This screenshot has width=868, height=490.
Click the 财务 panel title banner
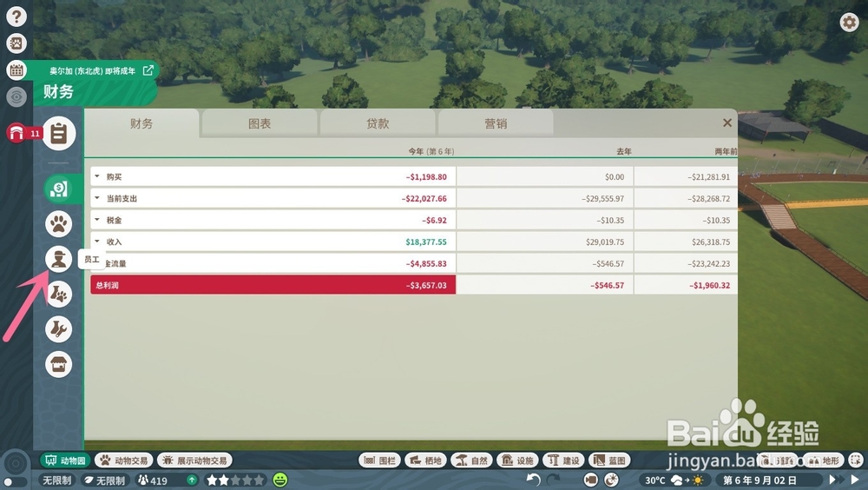point(94,91)
